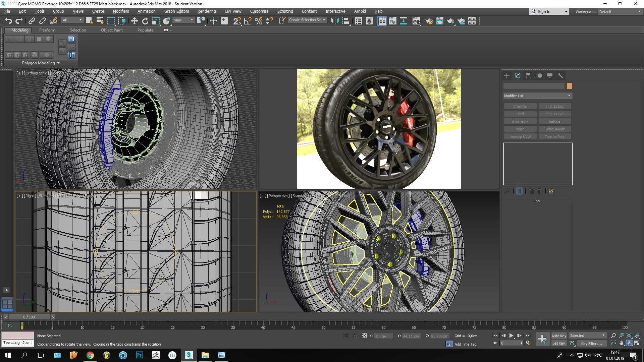Viewport: 644px width, 362px height.
Task: Open the Curve Editor icon
Action: point(392,21)
